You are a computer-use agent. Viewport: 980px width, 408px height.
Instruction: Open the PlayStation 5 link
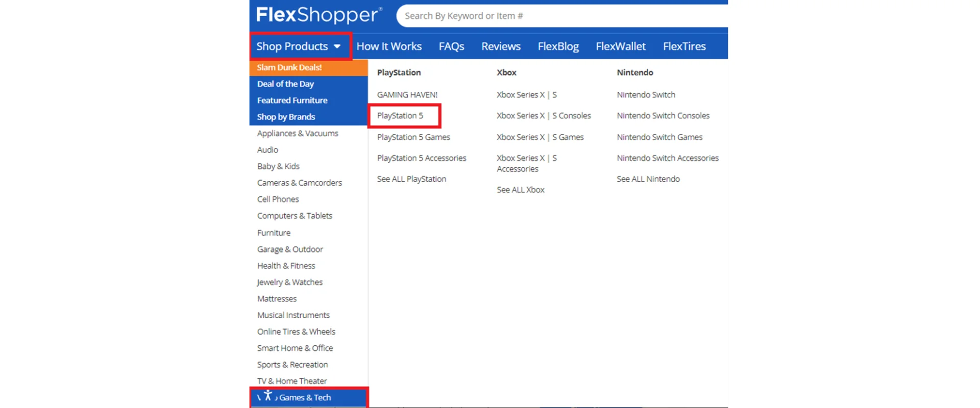pyautogui.click(x=400, y=116)
